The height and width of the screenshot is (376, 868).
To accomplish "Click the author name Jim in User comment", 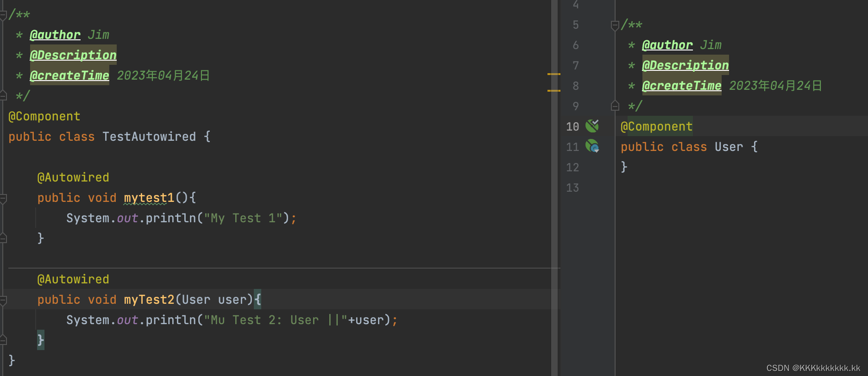I will point(711,45).
